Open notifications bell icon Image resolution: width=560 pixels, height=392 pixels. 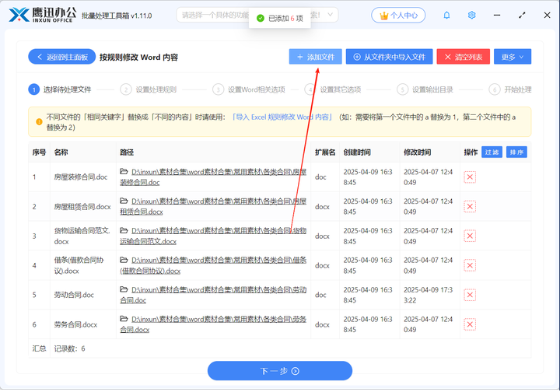tap(446, 16)
